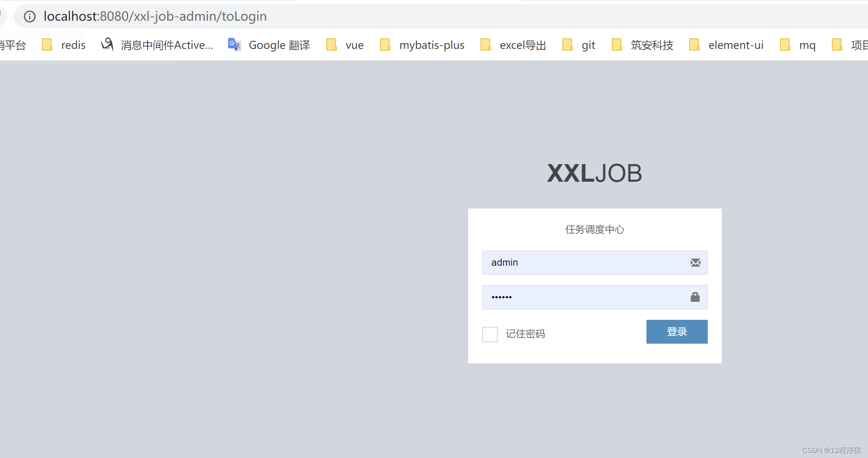The width and height of the screenshot is (868, 458).
Task: Click the 登录 login button
Action: tap(677, 332)
